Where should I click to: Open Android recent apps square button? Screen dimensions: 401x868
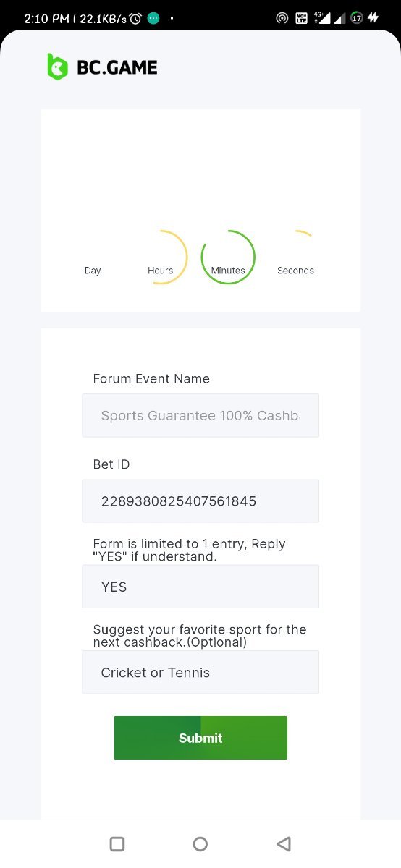click(117, 843)
